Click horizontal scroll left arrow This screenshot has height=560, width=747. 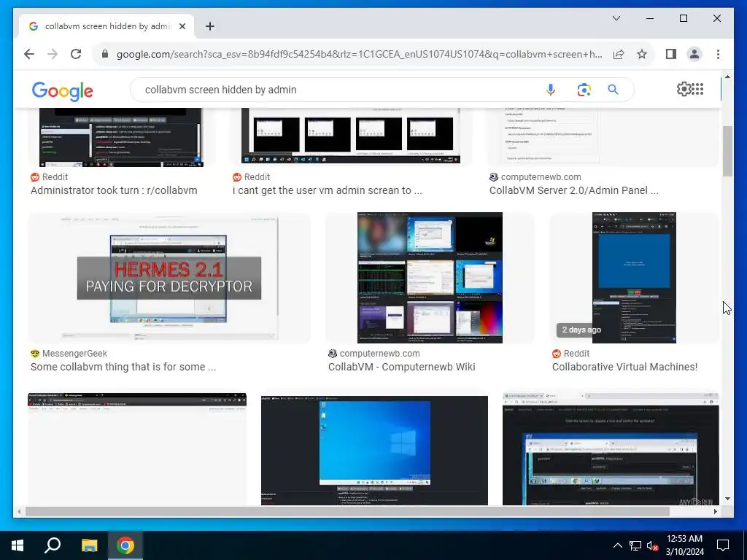pyautogui.click(x=19, y=511)
